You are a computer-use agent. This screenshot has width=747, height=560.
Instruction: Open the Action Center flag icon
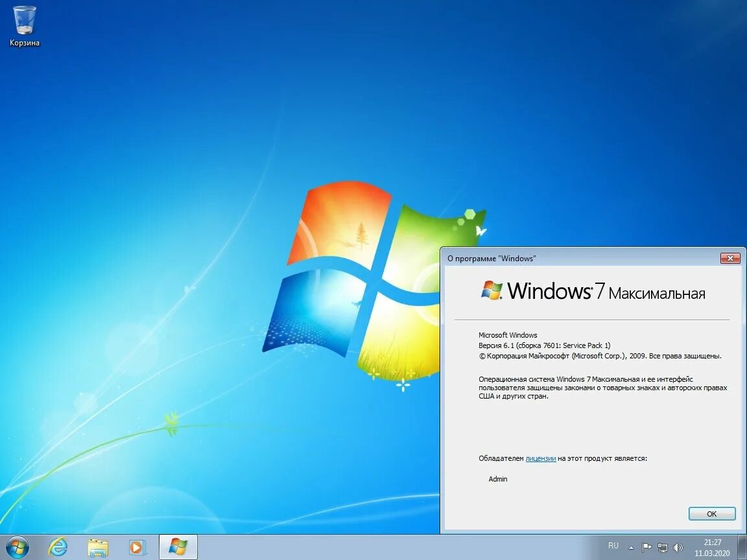(646, 548)
